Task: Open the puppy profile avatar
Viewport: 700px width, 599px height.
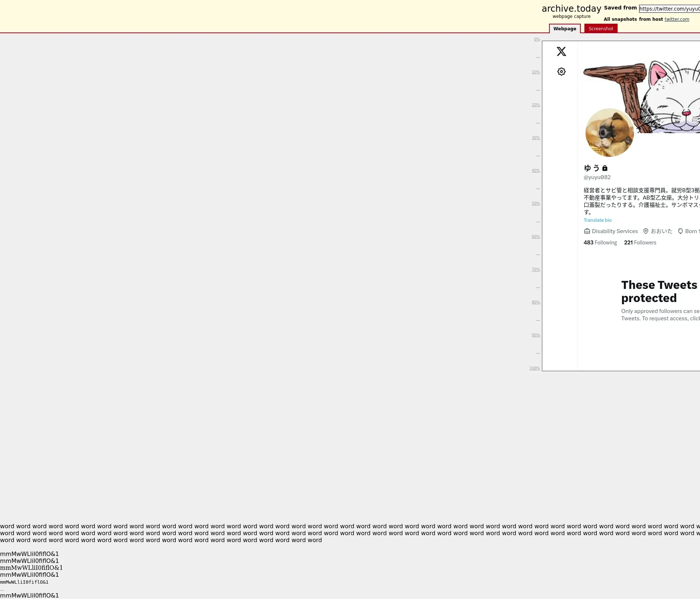Action: tap(609, 133)
